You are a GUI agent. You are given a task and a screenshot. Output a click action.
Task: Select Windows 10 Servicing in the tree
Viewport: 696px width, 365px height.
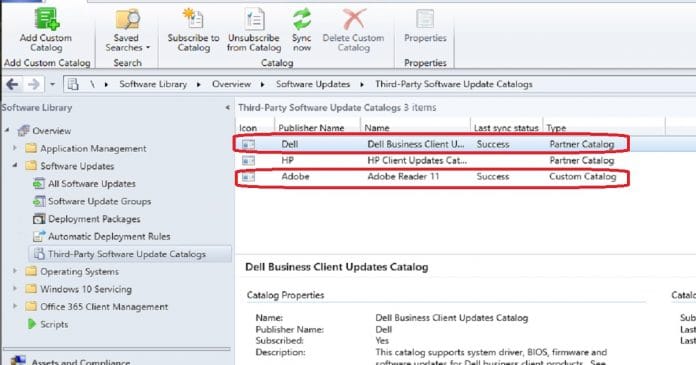[86, 289]
